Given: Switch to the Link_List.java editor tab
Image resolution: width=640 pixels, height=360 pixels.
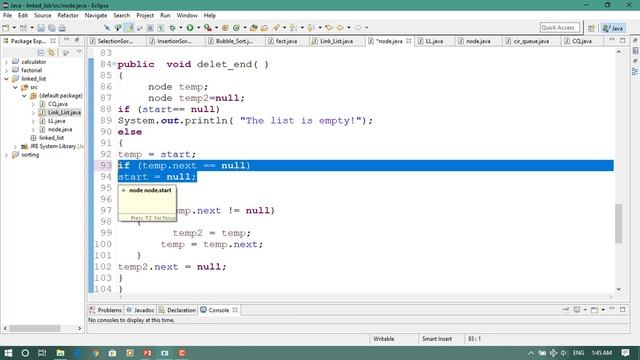Looking at the screenshot, I should coord(336,41).
